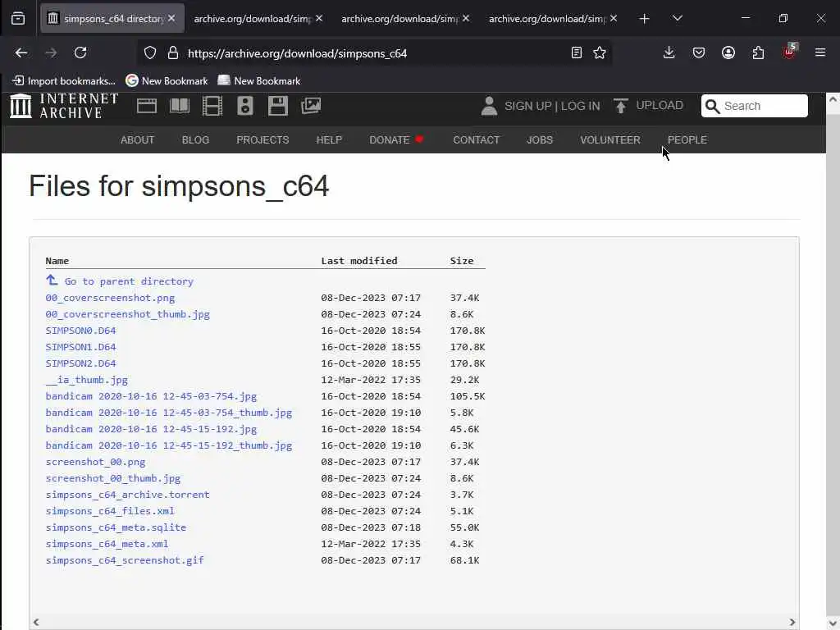840x630 pixels.
Task: Download SIMPSON0.D64 file
Action: [80, 331]
